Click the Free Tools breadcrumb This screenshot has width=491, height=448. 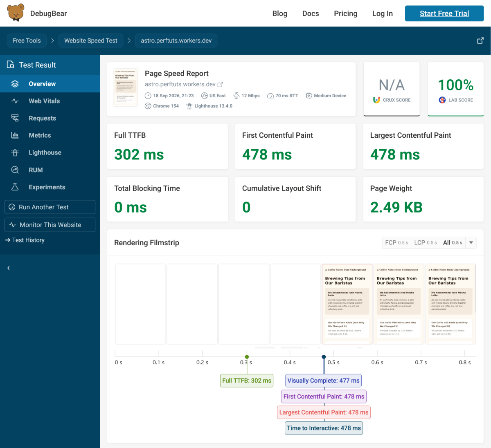[27, 40]
